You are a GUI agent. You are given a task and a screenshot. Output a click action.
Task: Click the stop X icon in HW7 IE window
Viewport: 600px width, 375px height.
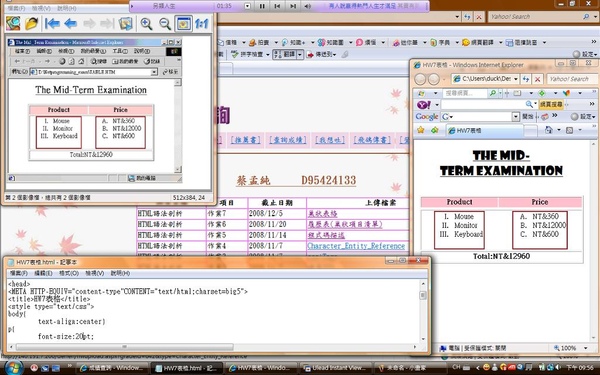pyautogui.click(x=538, y=79)
